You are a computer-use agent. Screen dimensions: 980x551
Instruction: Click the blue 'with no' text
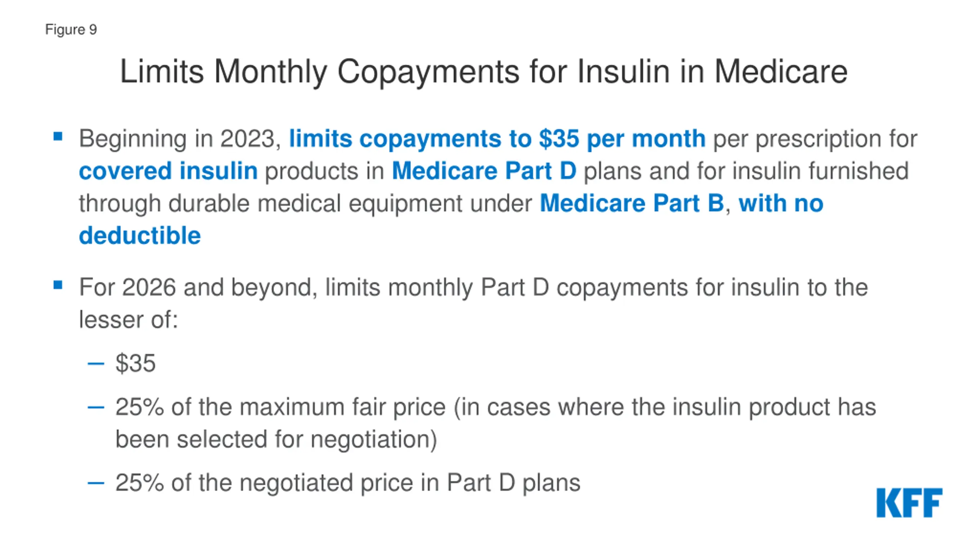click(781, 203)
